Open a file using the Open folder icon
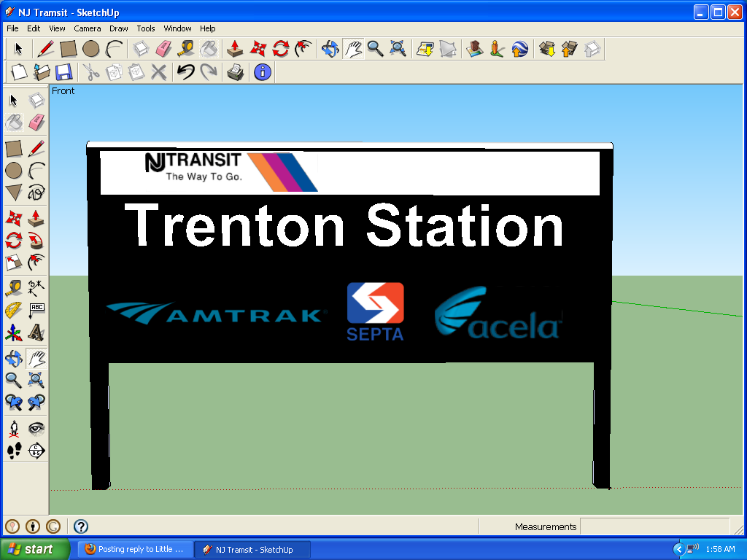The height and width of the screenshot is (560, 747). click(42, 72)
